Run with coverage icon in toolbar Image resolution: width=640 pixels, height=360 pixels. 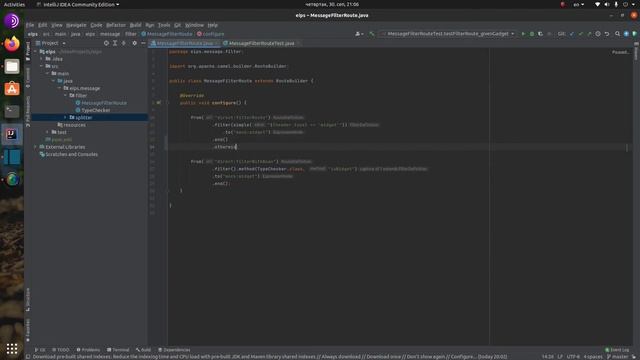click(x=540, y=34)
